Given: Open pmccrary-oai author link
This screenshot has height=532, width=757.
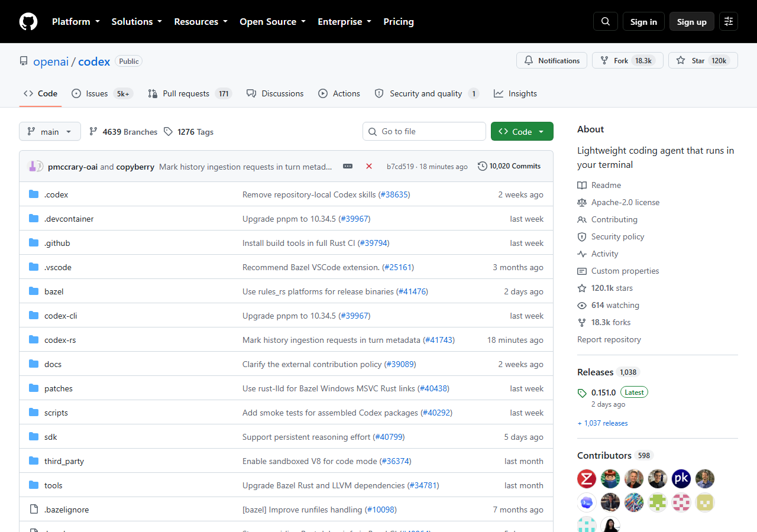Looking at the screenshot, I should (x=73, y=167).
